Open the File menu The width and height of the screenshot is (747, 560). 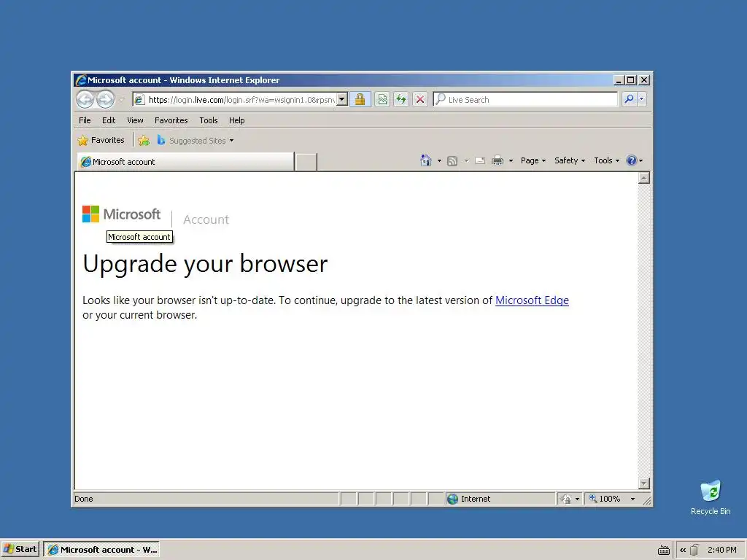coord(85,120)
